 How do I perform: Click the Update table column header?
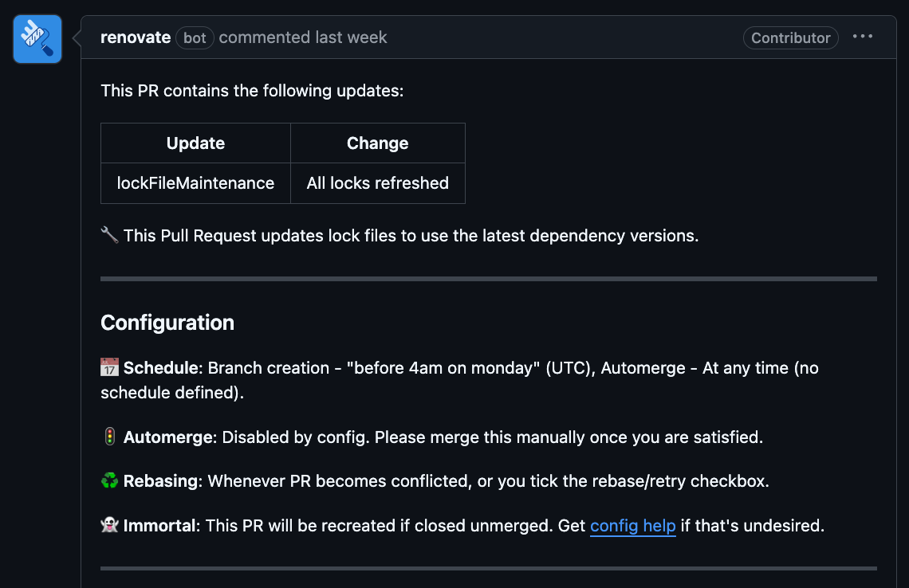[x=195, y=143]
